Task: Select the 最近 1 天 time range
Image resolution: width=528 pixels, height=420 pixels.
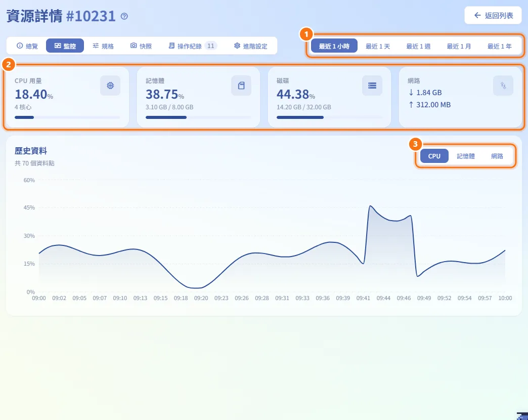Action: point(378,46)
